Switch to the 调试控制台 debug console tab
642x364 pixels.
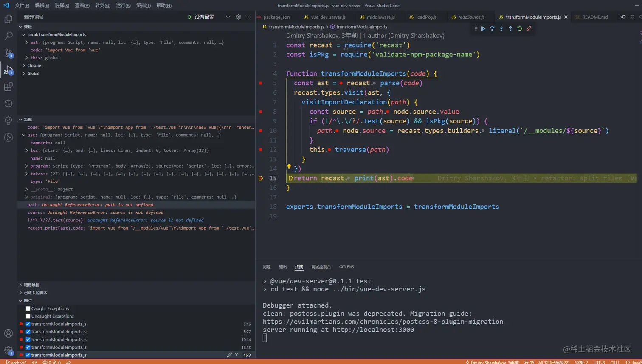point(321,267)
